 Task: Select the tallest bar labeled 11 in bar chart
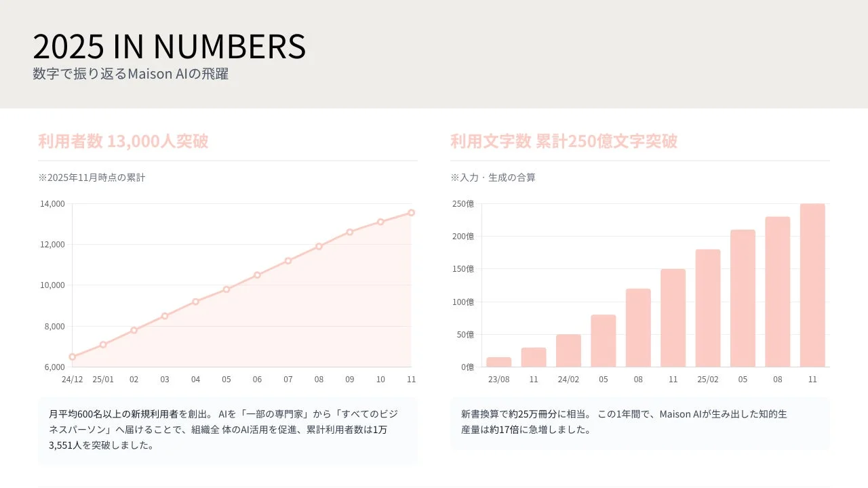(812, 285)
